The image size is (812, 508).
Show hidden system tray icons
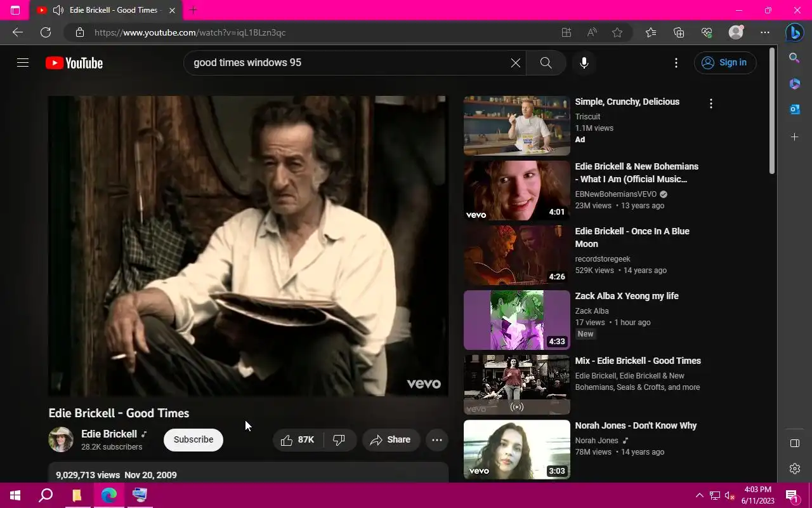(x=699, y=495)
